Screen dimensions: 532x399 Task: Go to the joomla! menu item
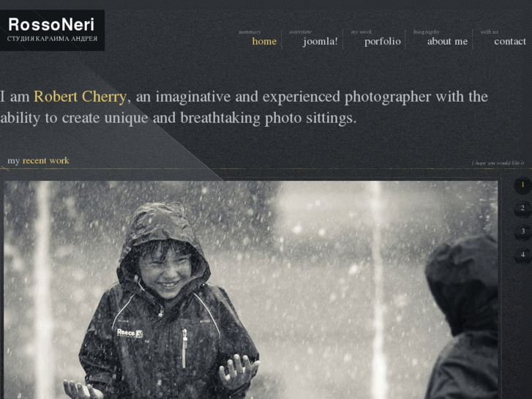tap(321, 42)
